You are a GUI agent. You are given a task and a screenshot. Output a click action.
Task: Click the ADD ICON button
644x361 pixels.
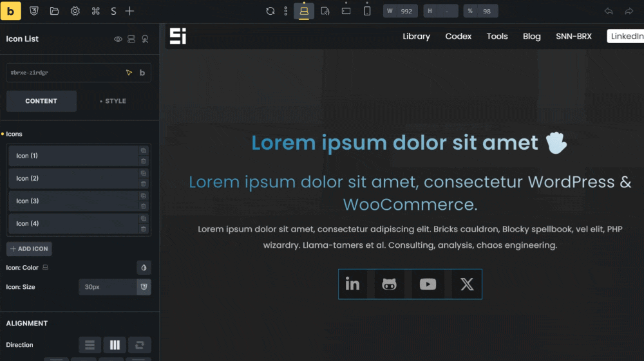(x=29, y=248)
